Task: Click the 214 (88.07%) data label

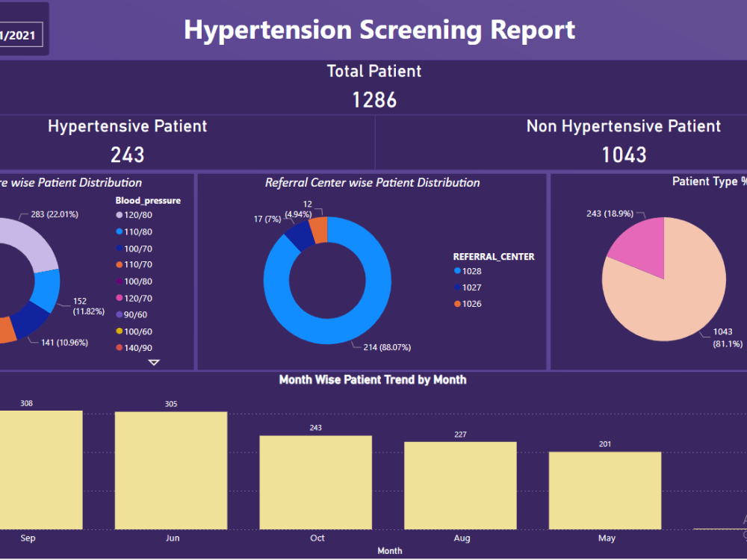Action: (387, 347)
